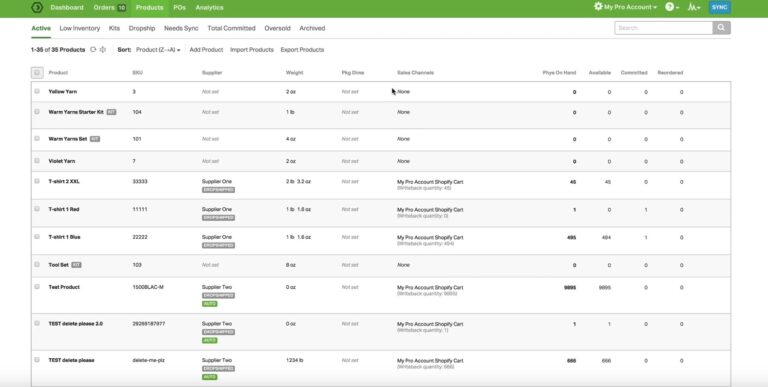The height and width of the screenshot is (387, 768).
Task: Switch to the Dropship tab
Action: point(142,28)
